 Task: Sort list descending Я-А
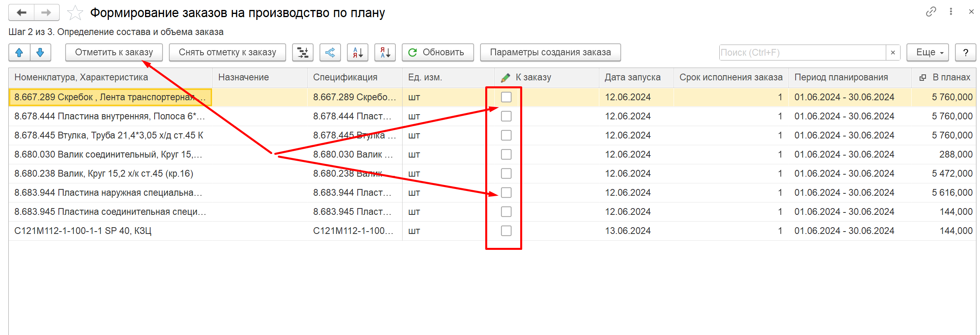tap(385, 52)
